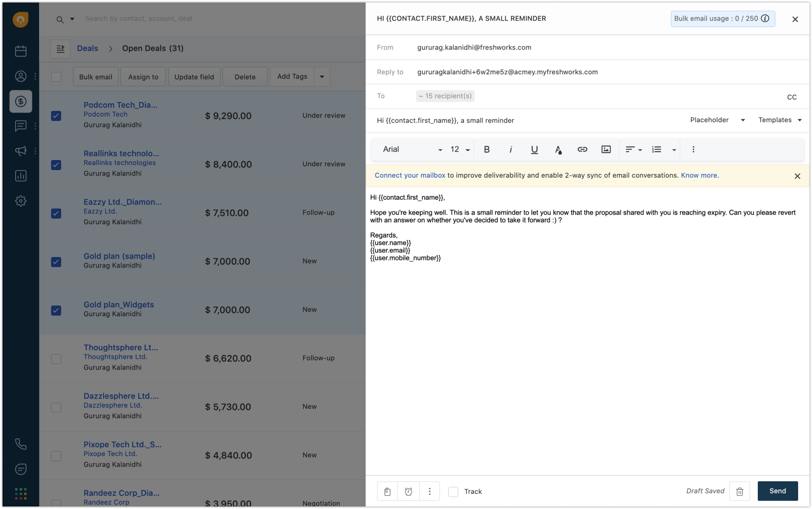812x509 pixels.
Task: Open the formatting toolbar more options menu
Action: coord(693,149)
